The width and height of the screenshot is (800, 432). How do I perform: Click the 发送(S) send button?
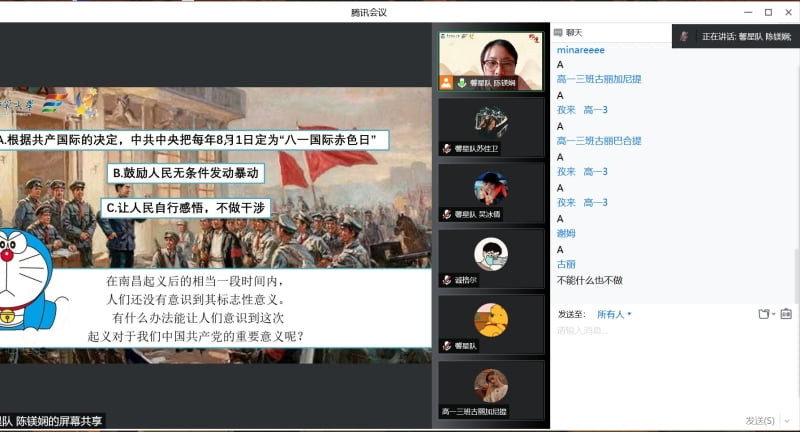[x=760, y=421]
